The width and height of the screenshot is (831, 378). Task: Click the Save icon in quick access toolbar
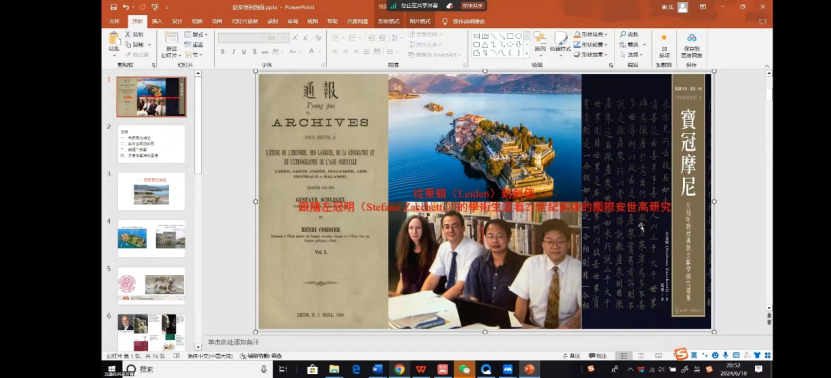pos(113,7)
